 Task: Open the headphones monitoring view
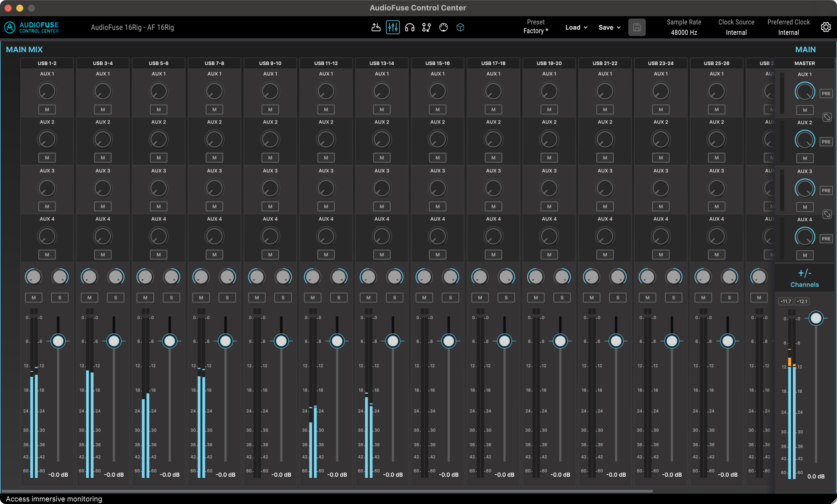(x=410, y=27)
